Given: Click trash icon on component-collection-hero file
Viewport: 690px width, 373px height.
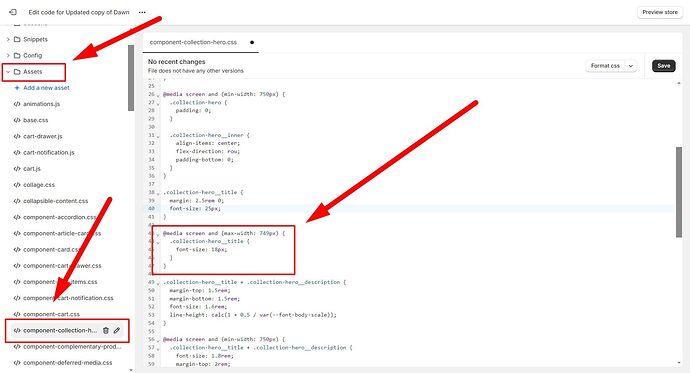Looking at the screenshot, I should pos(106,330).
